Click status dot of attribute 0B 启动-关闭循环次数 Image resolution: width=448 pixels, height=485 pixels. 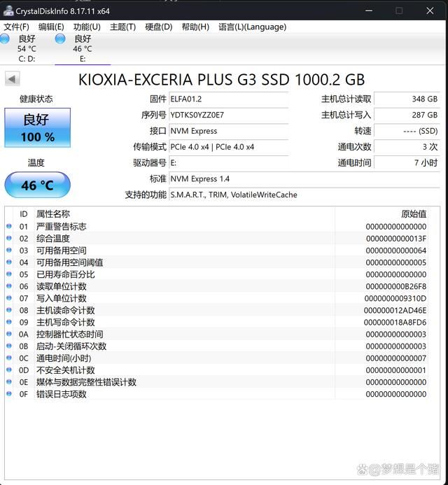point(9,346)
